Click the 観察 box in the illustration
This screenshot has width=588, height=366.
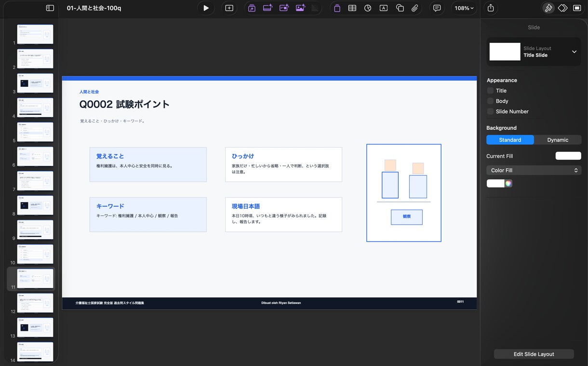pos(407,217)
